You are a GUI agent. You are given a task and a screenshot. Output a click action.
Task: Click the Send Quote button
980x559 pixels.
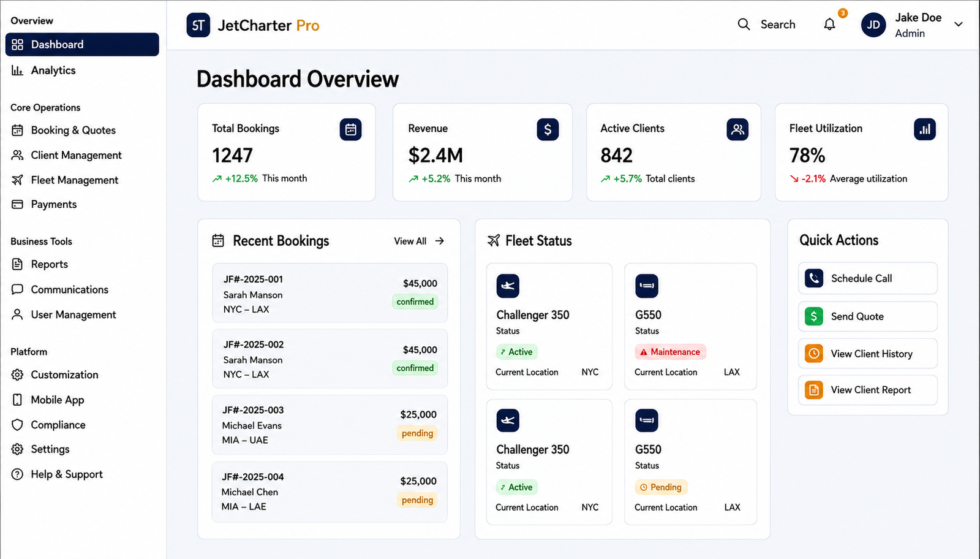coord(867,316)
